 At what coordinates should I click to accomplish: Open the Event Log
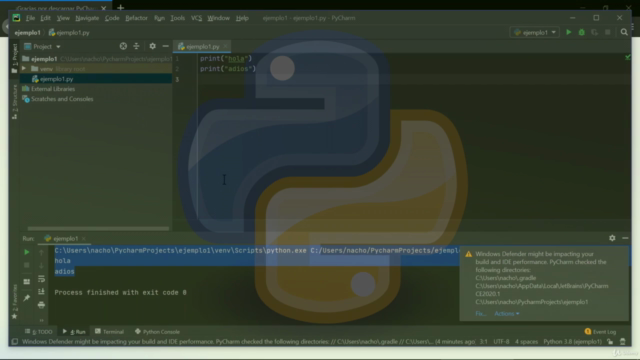(600, 332)
